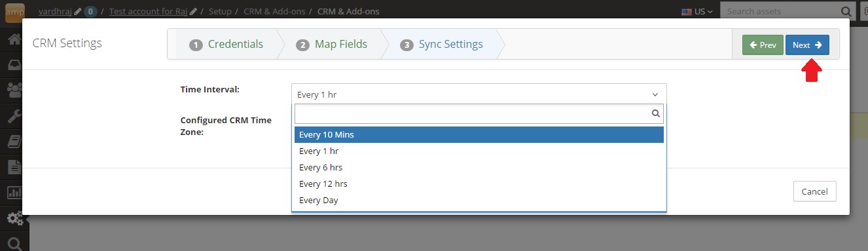Screen dimensions: 868x251
Task: Click the magnifier icon in the dropdown search box
Action: [x=655, y=113]
